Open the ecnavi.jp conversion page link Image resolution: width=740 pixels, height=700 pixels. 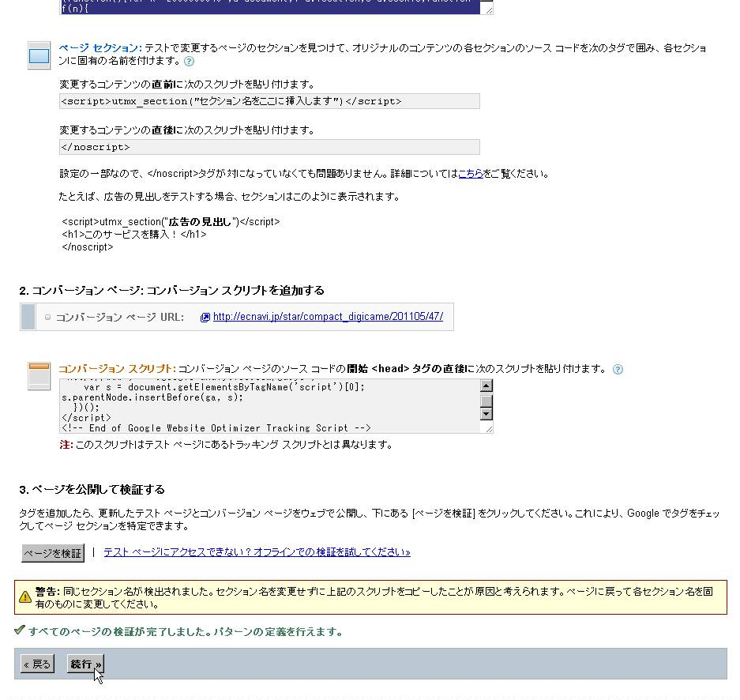tap(328, 317)
